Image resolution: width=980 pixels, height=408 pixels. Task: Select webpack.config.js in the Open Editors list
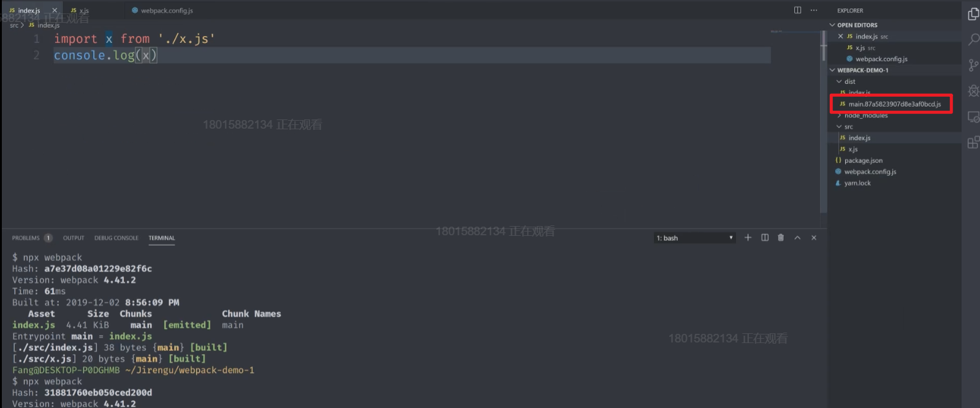(894, 59)
